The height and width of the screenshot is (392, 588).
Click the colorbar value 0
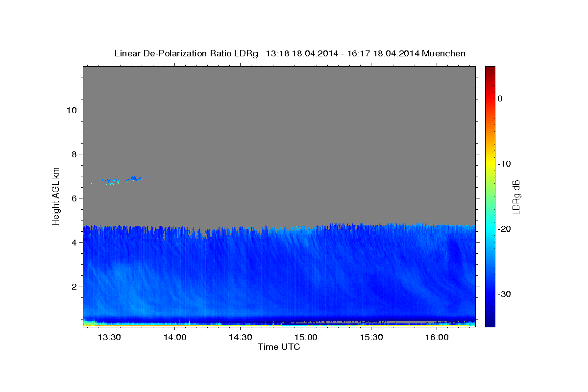coord(500,98)
